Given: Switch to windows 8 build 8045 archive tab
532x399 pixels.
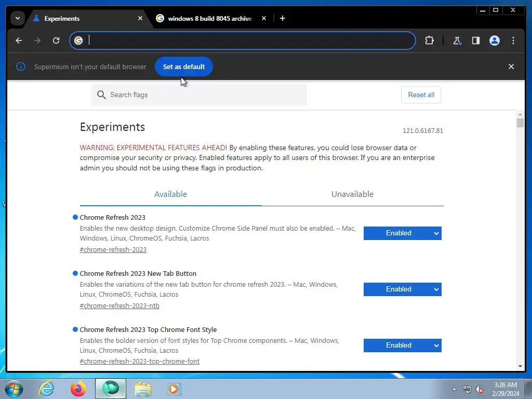Looking at the screenshot, I should tap(210, 18).
